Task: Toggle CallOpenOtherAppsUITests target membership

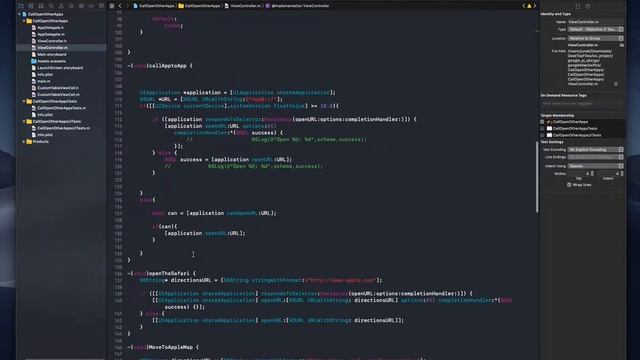Action: click(542, 135)
